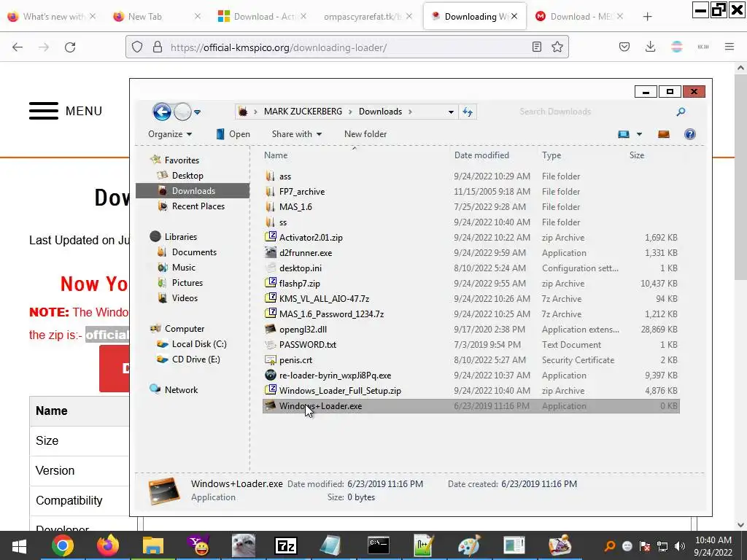Select re-loader-byrin_wxpJi8Pq.exe icon
The height and width of the screenshot is (560, 747).
(x=271, y=376)
